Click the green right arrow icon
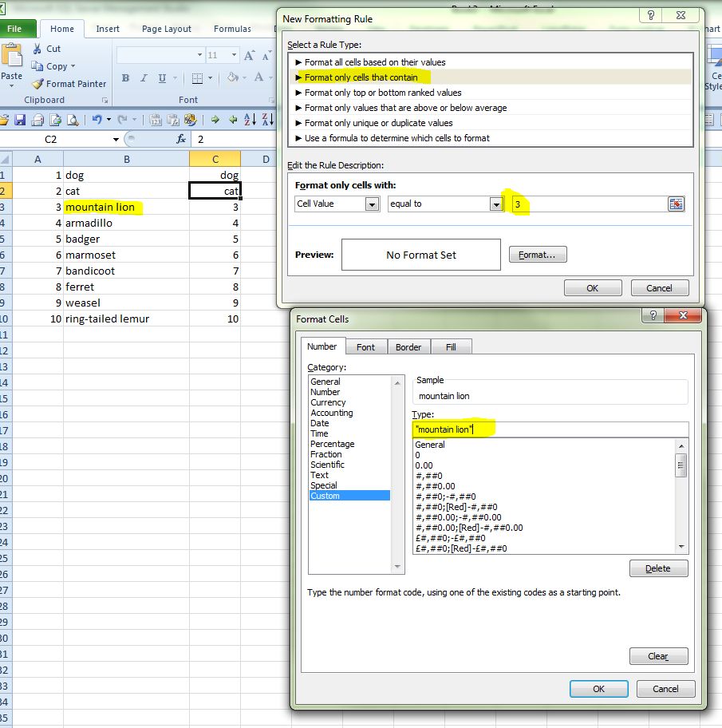Viewport: 722px width, 728px height. pyautogui.click(x=215, y=120)
